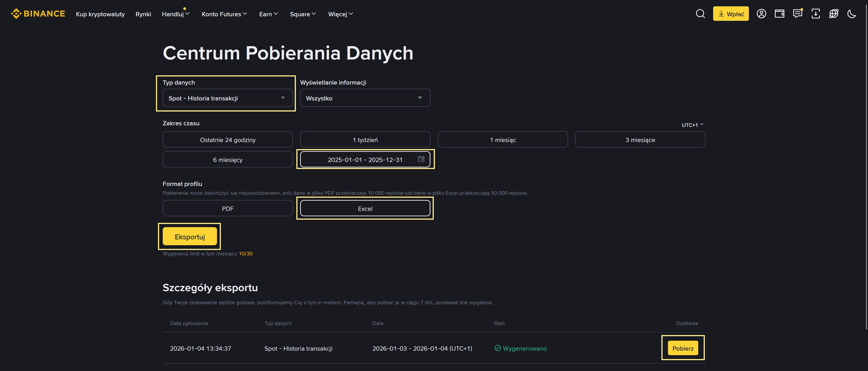Select the 1 tydzień time range
This screenshot has height=371, width=868.
[x=365, y=139]
